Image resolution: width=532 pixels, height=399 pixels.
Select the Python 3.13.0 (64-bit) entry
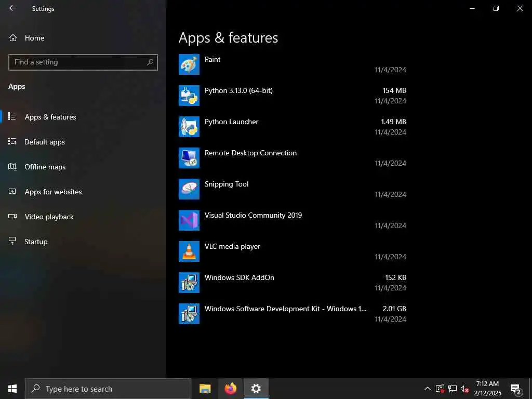click(238, 90)
